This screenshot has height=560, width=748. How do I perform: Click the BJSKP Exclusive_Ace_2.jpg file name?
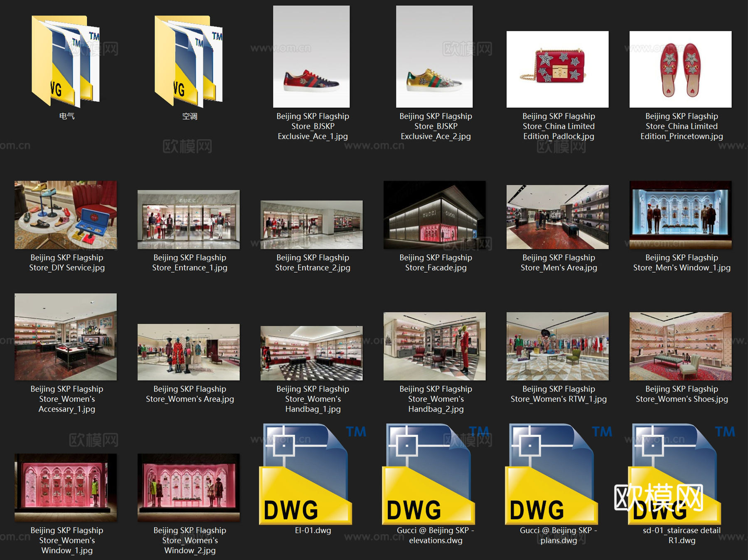[x=436, y=126]
